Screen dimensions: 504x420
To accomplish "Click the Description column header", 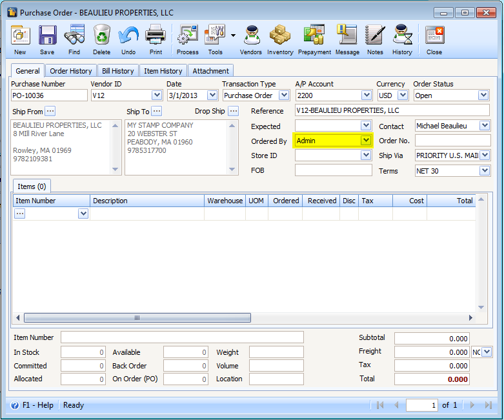I will (147, 201).
